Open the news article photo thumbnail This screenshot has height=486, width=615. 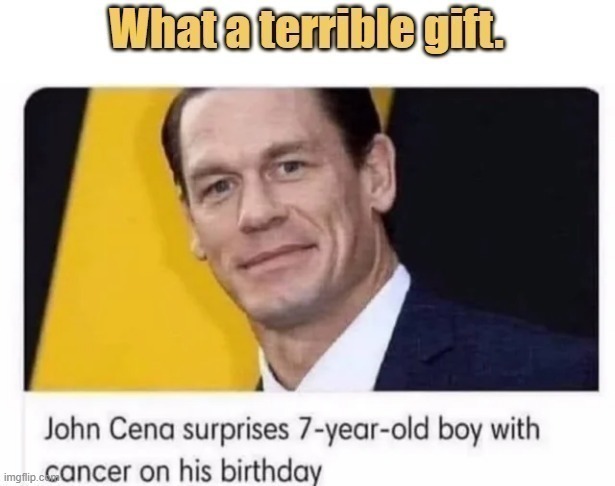[x=311, y=239]
